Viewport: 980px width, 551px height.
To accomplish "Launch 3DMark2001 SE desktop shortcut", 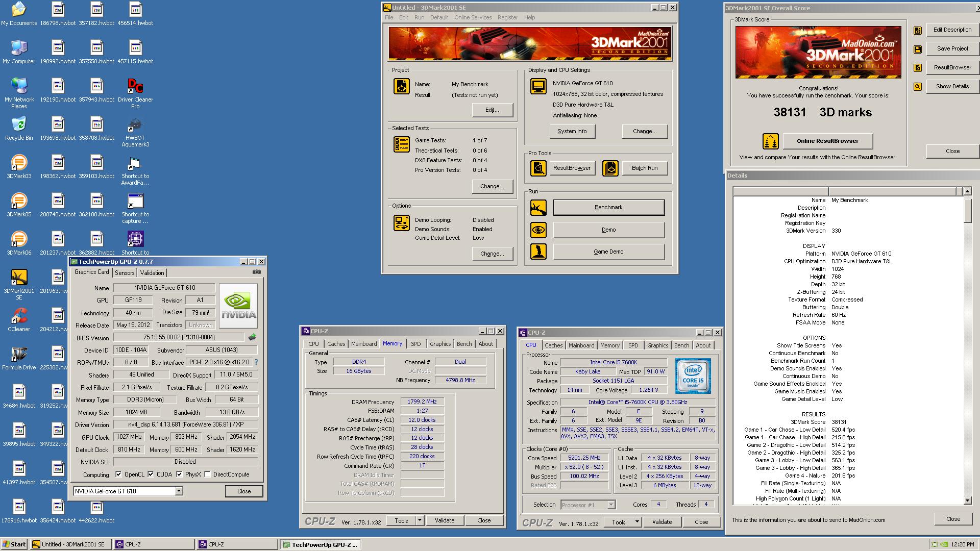I will pyautogui.click(x=19, y=285).
